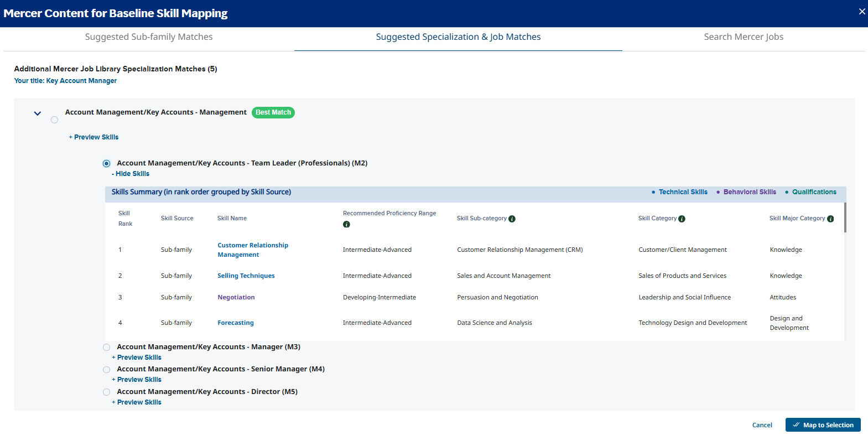Select the Manager (M3) radio button
The height and width of the screenshot is (435, 868).
click(106, 348)
